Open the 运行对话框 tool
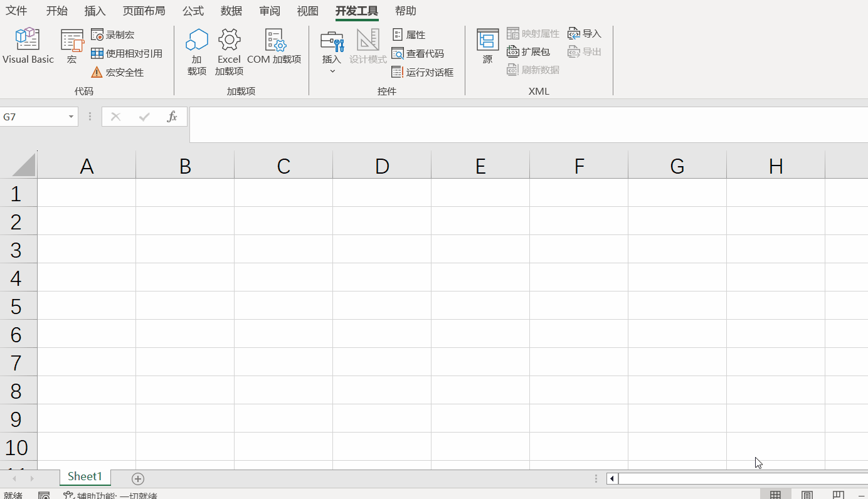Viewport: 868px width, 499px height. [424, 72]
